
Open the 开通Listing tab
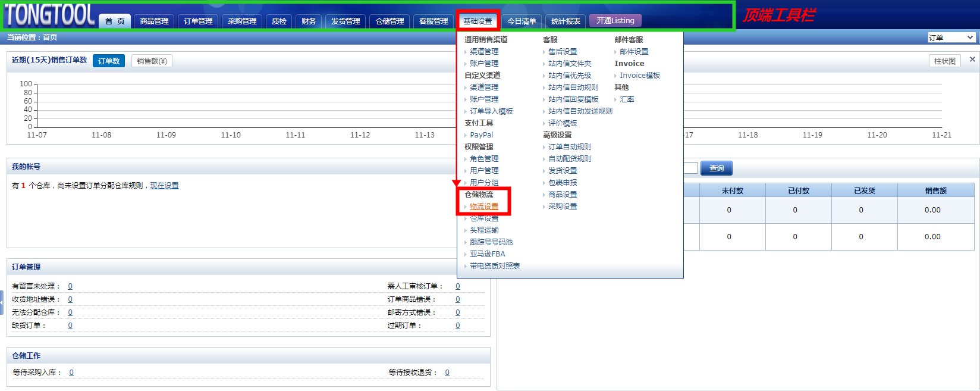[615, 21]
